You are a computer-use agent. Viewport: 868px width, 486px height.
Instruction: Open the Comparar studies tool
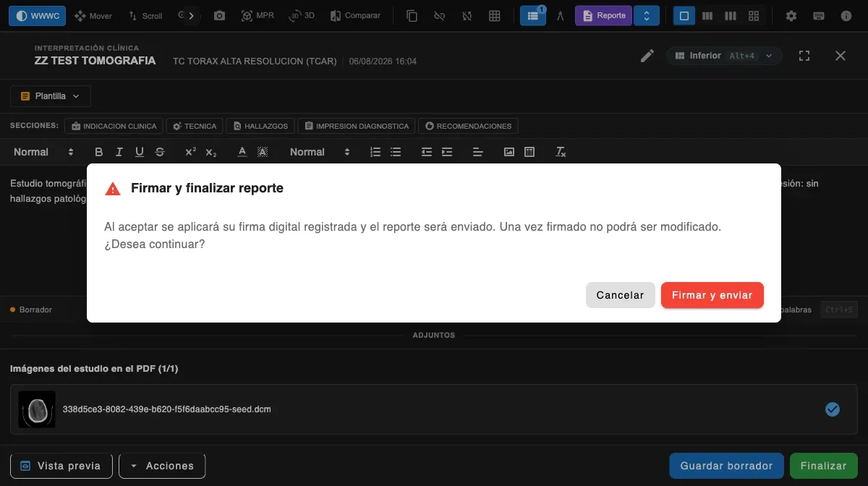(x=355, y=15)
